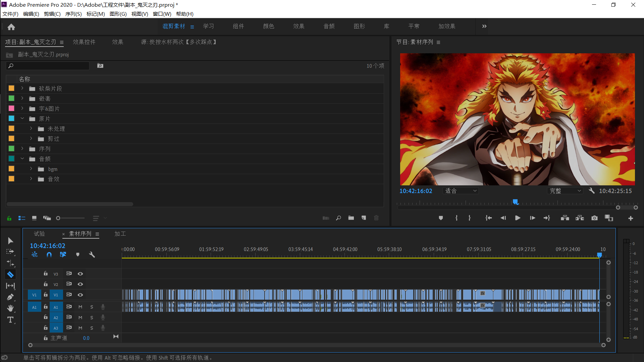Expand the 序列 bin
Viewport: 644px width, 362px height.
click(22, 149)
